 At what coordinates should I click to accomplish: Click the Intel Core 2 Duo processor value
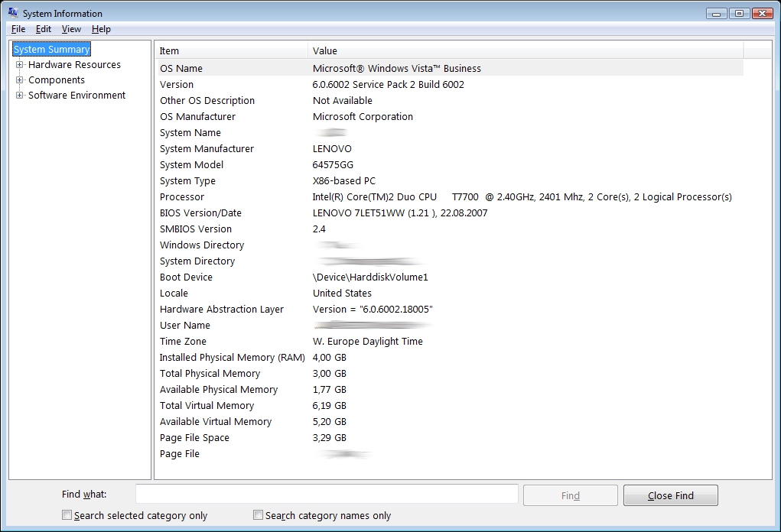point(522,197)
